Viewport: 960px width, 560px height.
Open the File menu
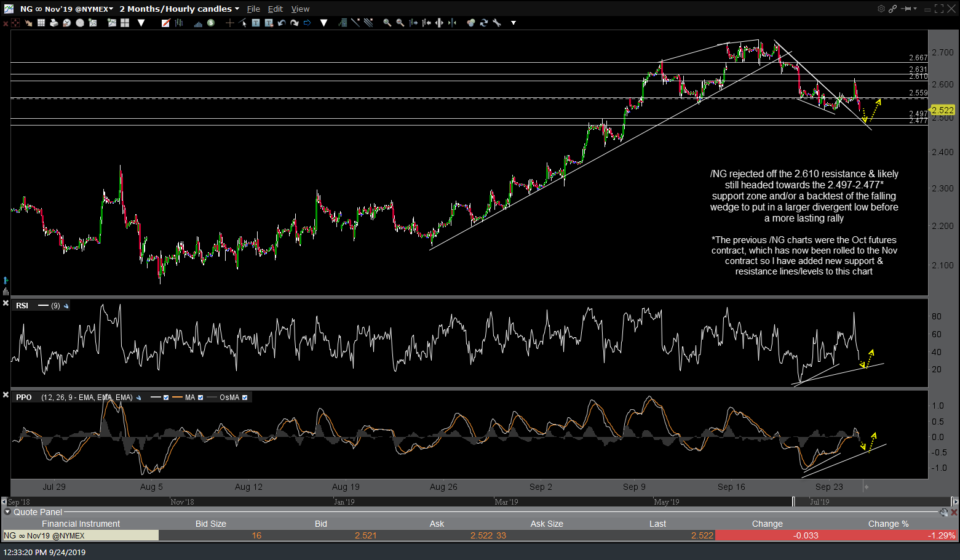tap(254, 8)
